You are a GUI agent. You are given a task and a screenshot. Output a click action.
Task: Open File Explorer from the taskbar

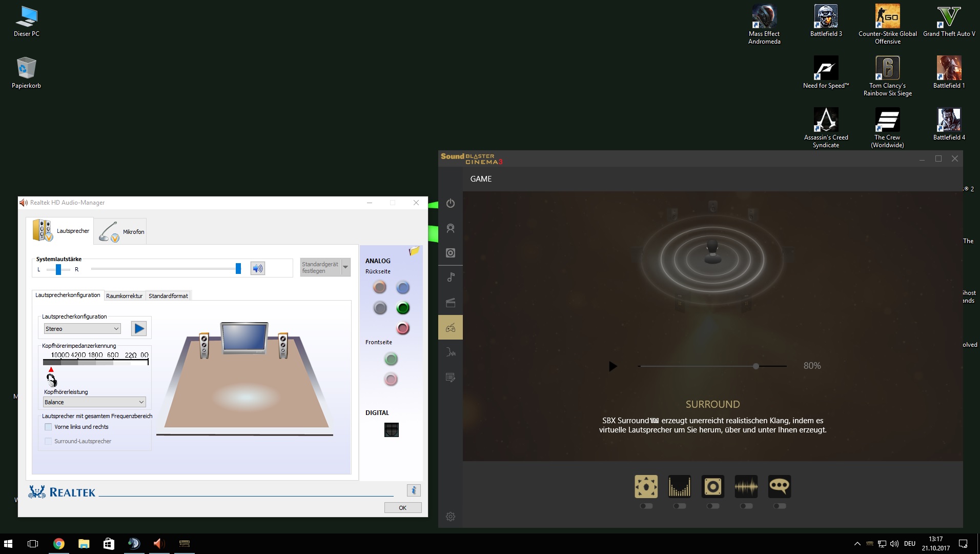[84, 544]
